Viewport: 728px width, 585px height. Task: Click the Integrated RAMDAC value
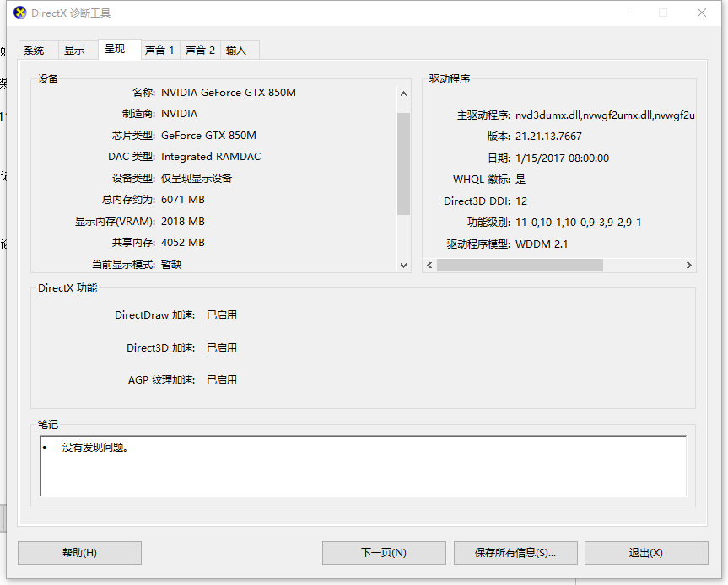(x=211, y=157)
